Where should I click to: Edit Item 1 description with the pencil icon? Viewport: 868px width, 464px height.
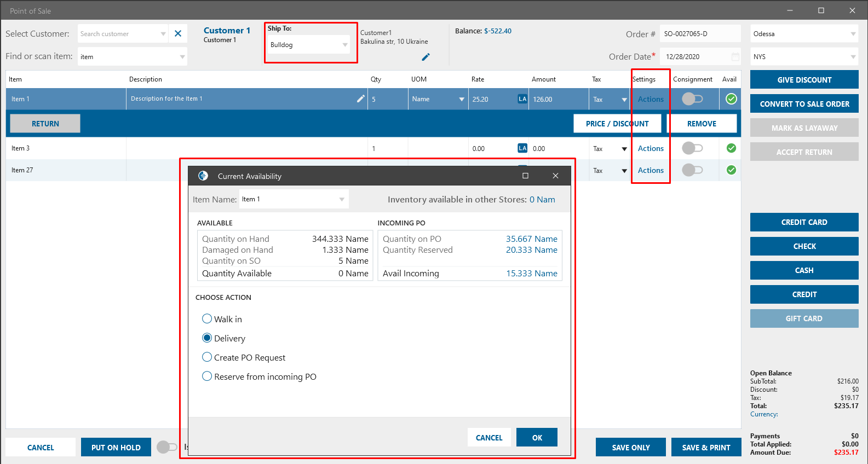[x=360, y=99]
